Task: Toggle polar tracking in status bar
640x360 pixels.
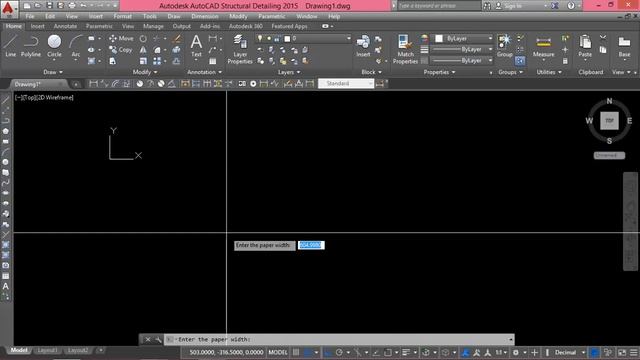Action: (339, 352)
